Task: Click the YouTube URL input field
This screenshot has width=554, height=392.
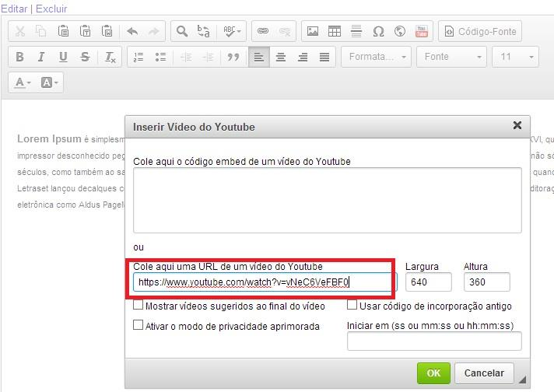Action: point(265,282)
